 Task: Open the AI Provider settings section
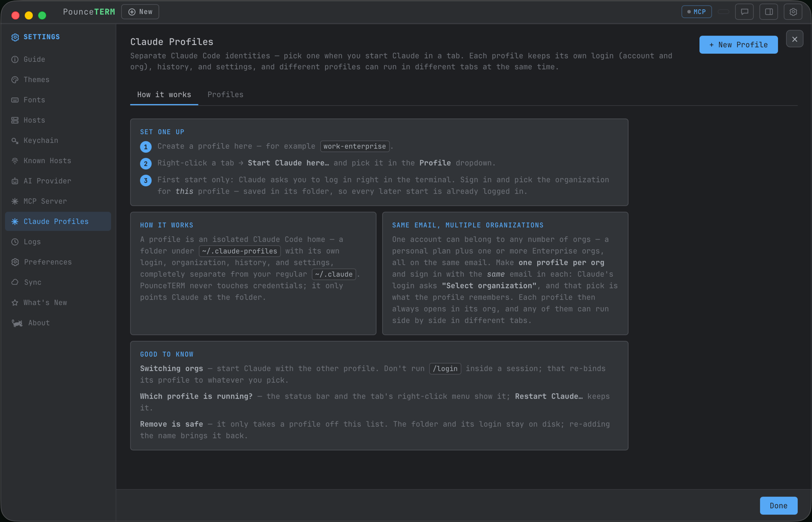58,181
